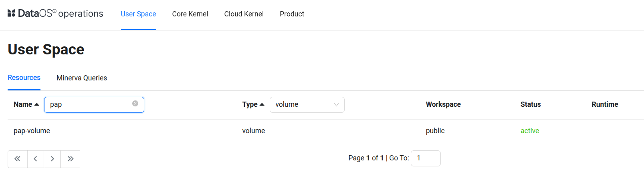Select the Product tab
The width and height of the screenshot is (644, 174).
(292, 14)
